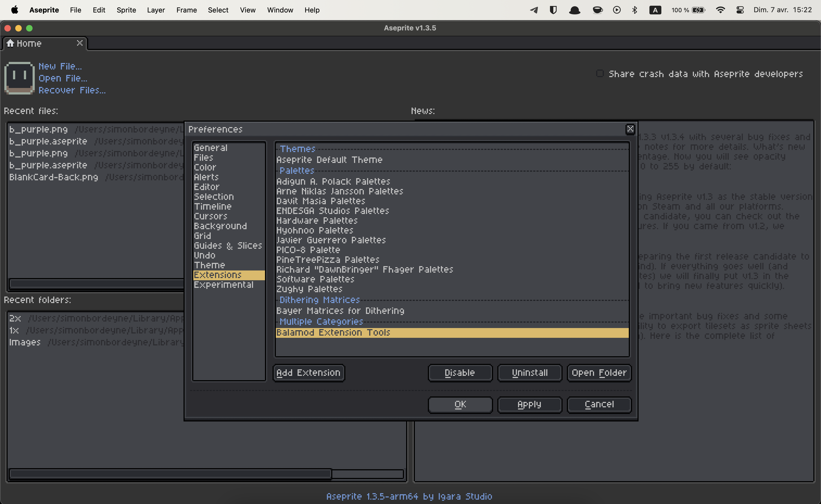Open the Edit menu
Viewport: 821px width, 504px height.
(99, 10)
